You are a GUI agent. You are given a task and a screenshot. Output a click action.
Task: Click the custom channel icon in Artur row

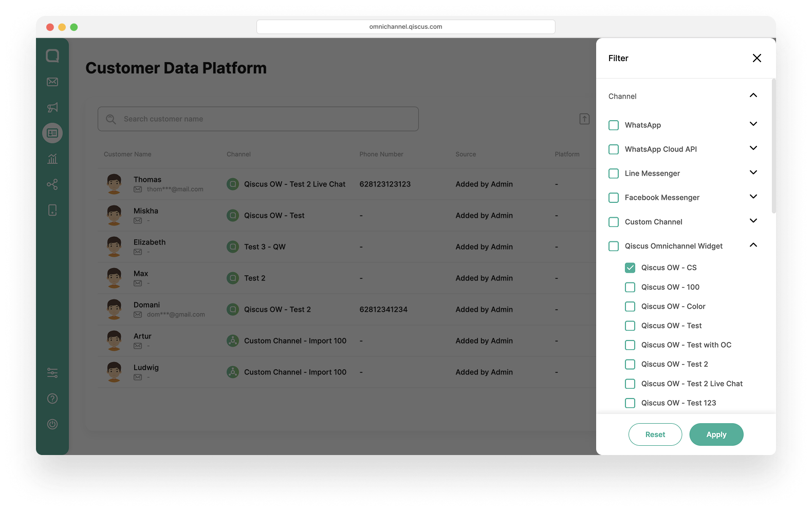(233, 340)
